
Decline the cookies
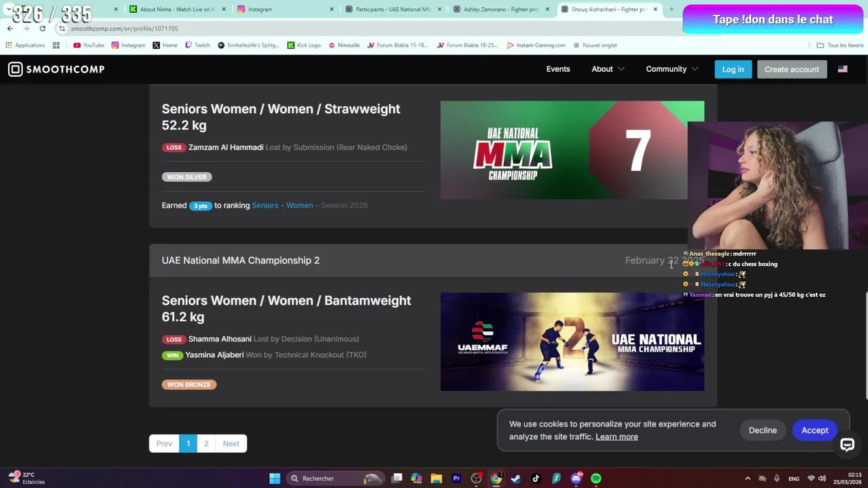762,430
